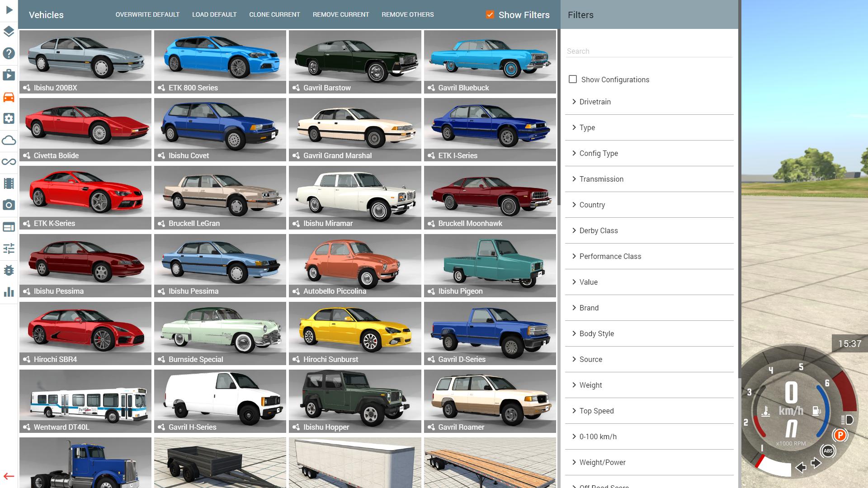Open the bug debug icon
The image size is (868, 488).
coord(9,270)
